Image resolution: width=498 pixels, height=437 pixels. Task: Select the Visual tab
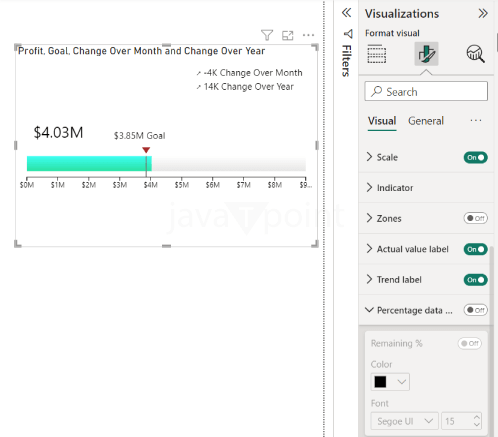(x=382, y=121)
